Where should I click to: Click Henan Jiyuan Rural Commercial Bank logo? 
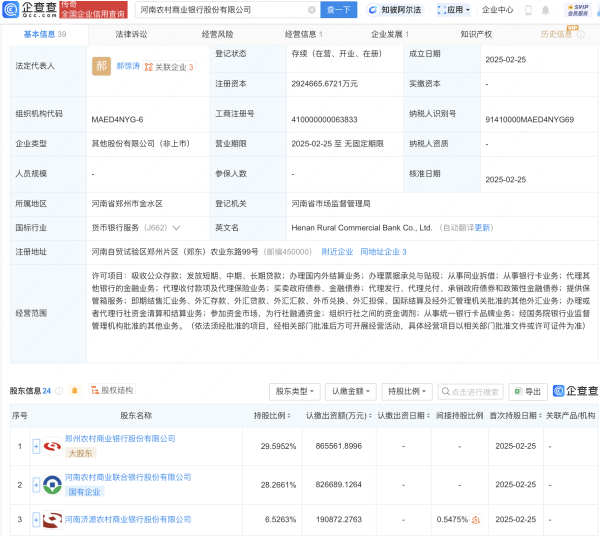[52, 520]
